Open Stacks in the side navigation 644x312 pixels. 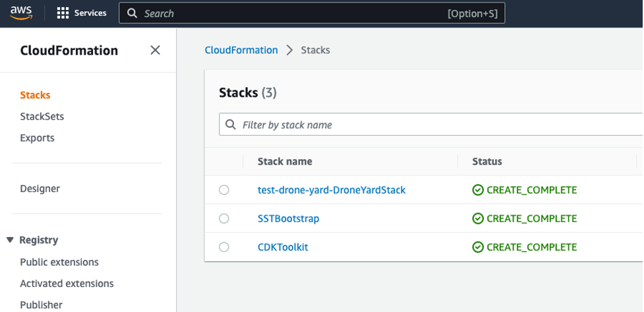[x=35, y=95]
